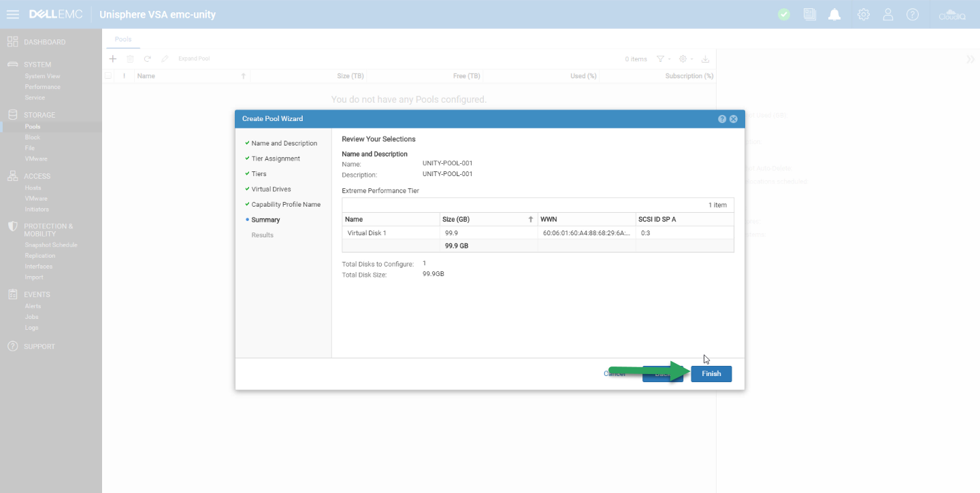
Task: Open Jobs under Events
Action: 31,317
